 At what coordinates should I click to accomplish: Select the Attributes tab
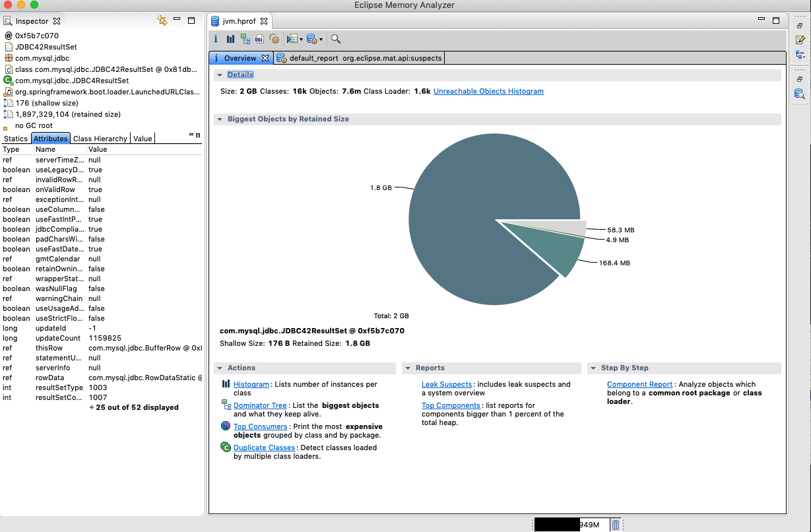pos(51,139)
